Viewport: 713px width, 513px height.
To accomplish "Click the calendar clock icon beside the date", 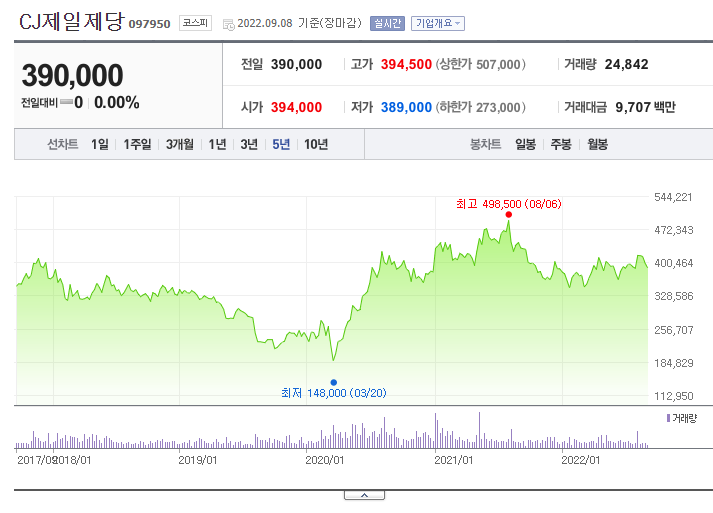I will 228,25.
